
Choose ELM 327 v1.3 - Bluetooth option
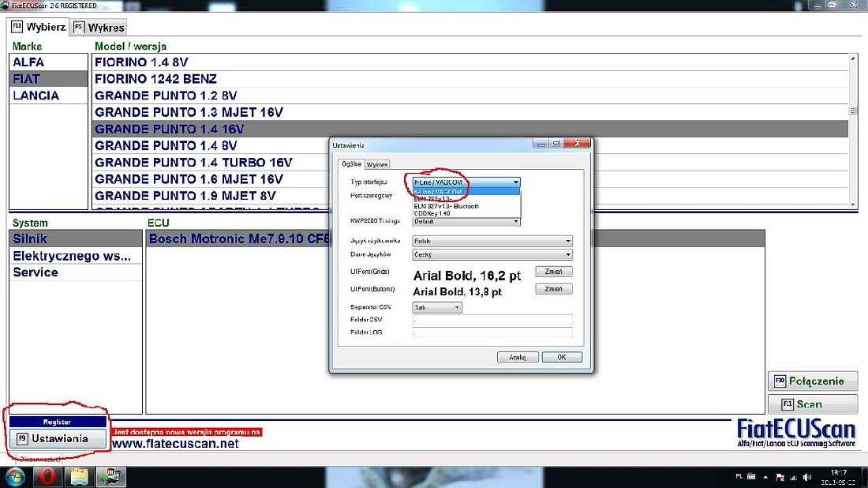tap(466, 206)
